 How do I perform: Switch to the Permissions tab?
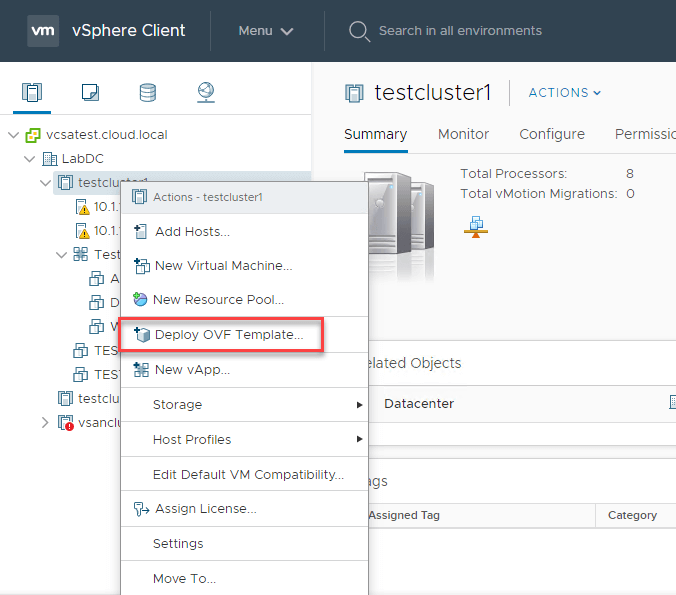click(645, 134)
